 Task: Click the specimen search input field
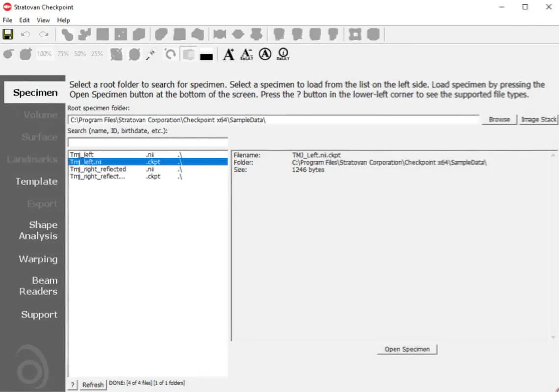[148, 143]
